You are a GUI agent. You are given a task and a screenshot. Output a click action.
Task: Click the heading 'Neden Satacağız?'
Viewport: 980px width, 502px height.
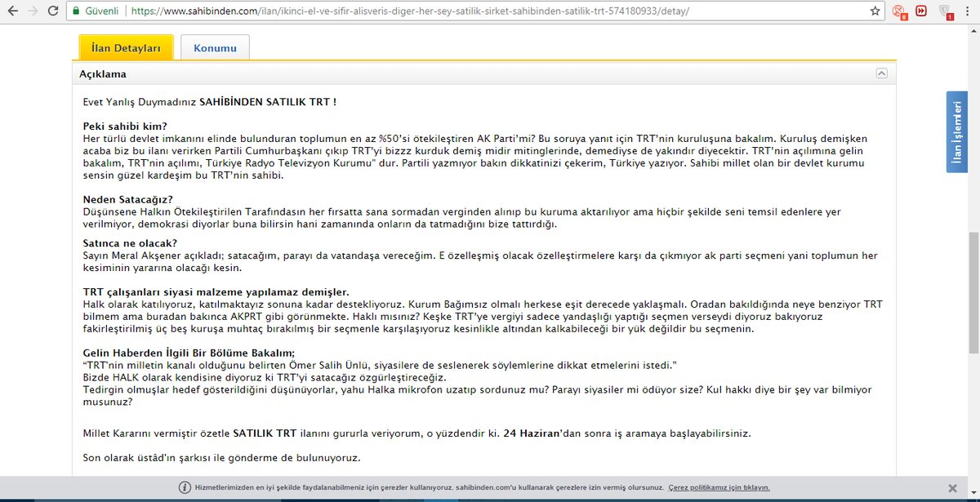[x=127, y=199]
